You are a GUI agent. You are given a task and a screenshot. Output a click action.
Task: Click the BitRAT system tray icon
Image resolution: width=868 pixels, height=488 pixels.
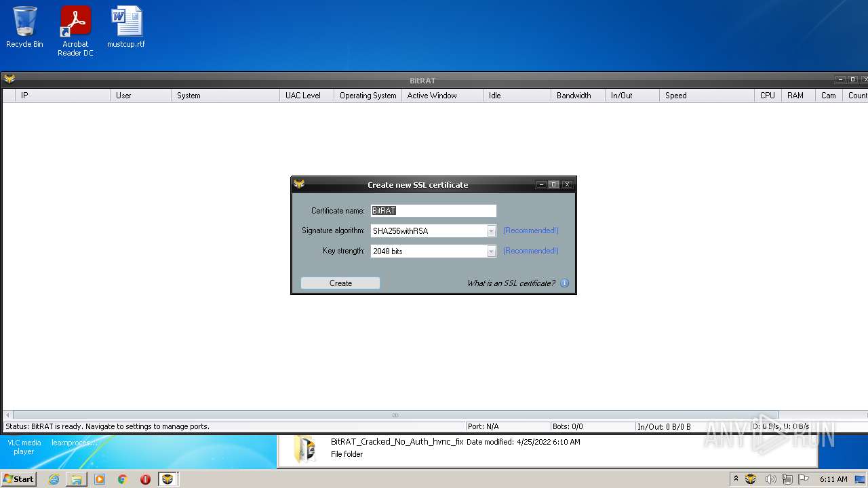751,479
